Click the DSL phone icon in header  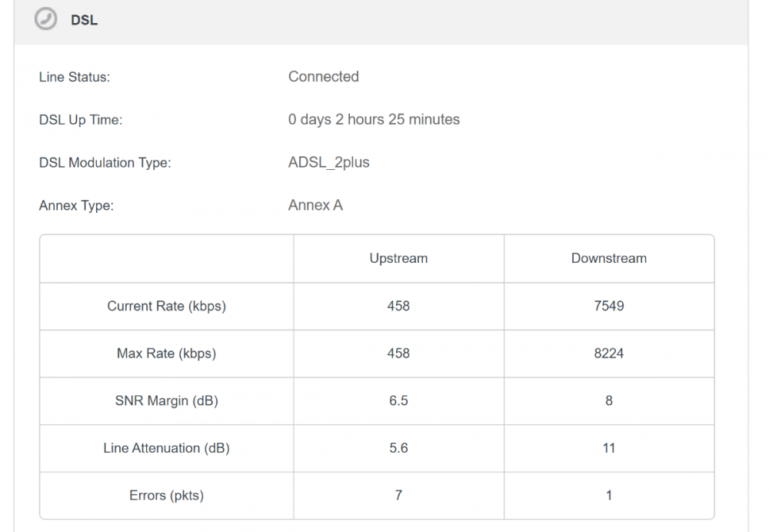click(47, 20)
